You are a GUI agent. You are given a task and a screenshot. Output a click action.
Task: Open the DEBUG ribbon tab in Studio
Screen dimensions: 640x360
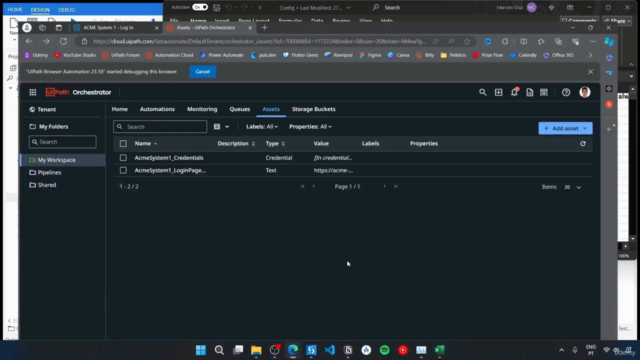point(67,9)
